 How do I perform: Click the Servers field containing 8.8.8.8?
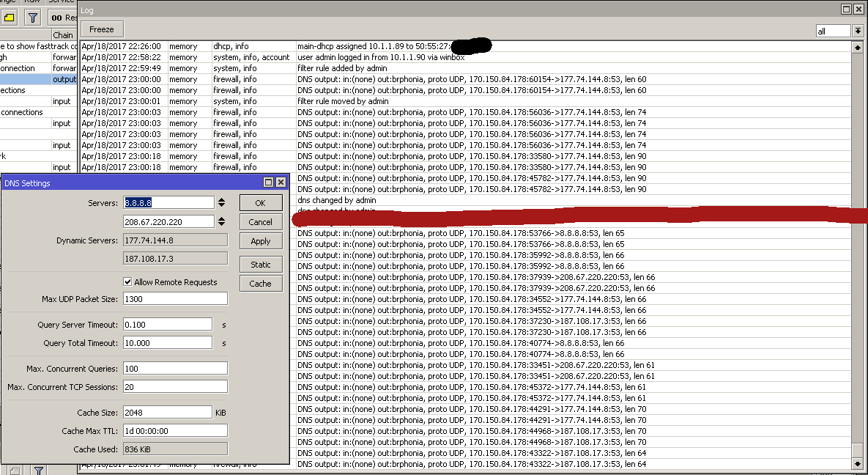coord(168,203)
